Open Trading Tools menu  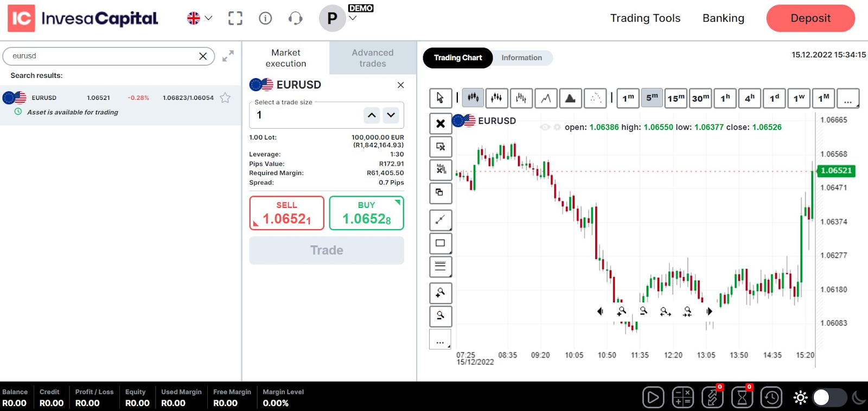pos(645,18)
